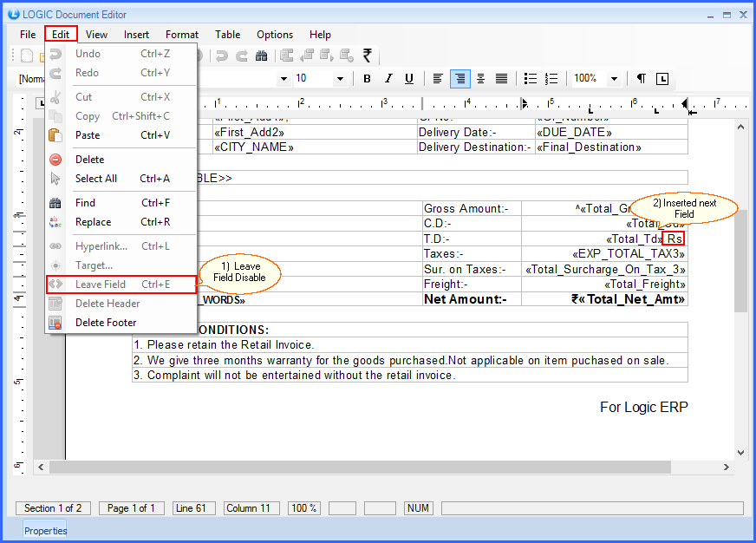Image resolution: width=756 pixels, height=543 pixels.
Task: Choose Delete from the Edit menu
Action: click(121, 160)
